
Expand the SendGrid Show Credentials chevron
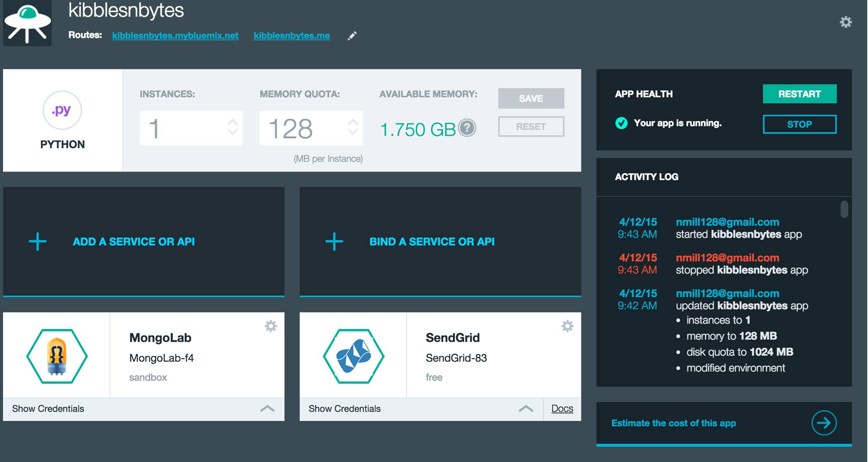pos(526,409)
